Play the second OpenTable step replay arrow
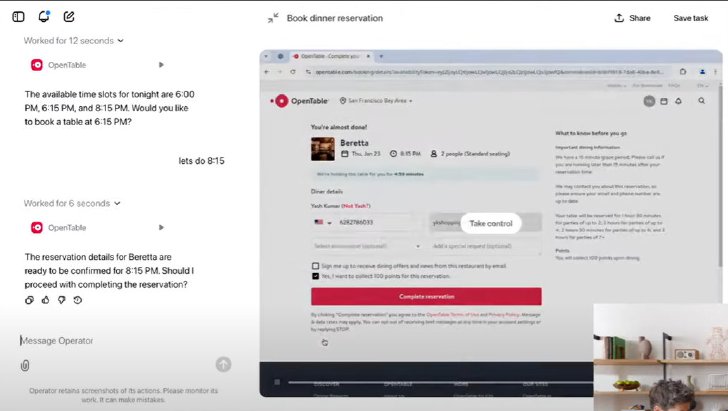Image resolution: width=728 pixels, height=411 pixels. click(161, 227)
